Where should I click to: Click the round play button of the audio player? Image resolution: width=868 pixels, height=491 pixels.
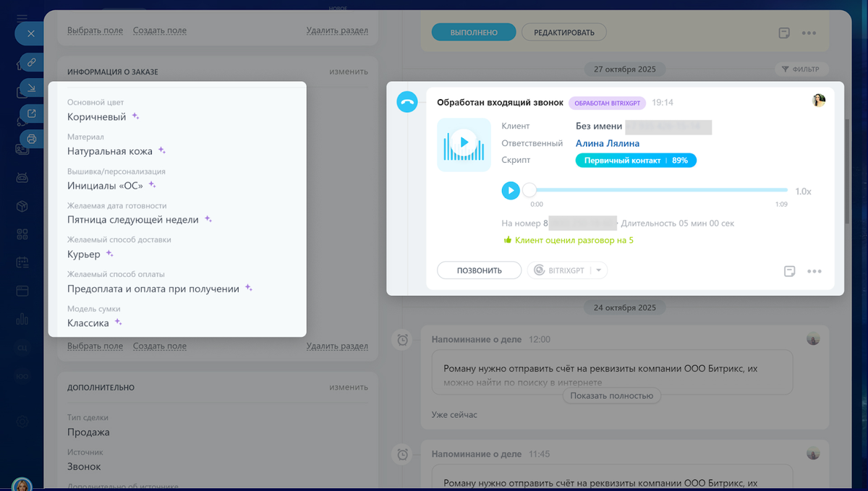[x=511, y=190]
